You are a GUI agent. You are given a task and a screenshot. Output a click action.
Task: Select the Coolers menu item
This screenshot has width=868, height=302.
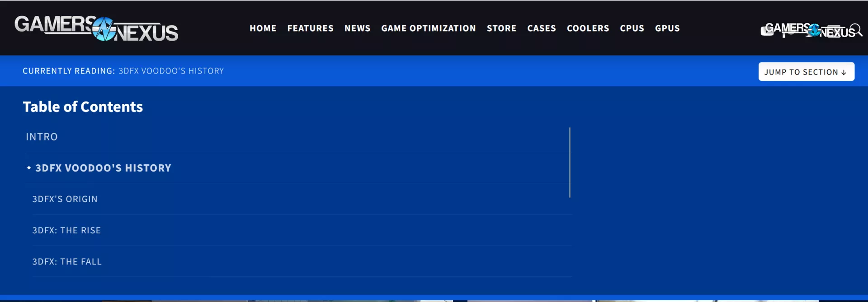[588, 28]
